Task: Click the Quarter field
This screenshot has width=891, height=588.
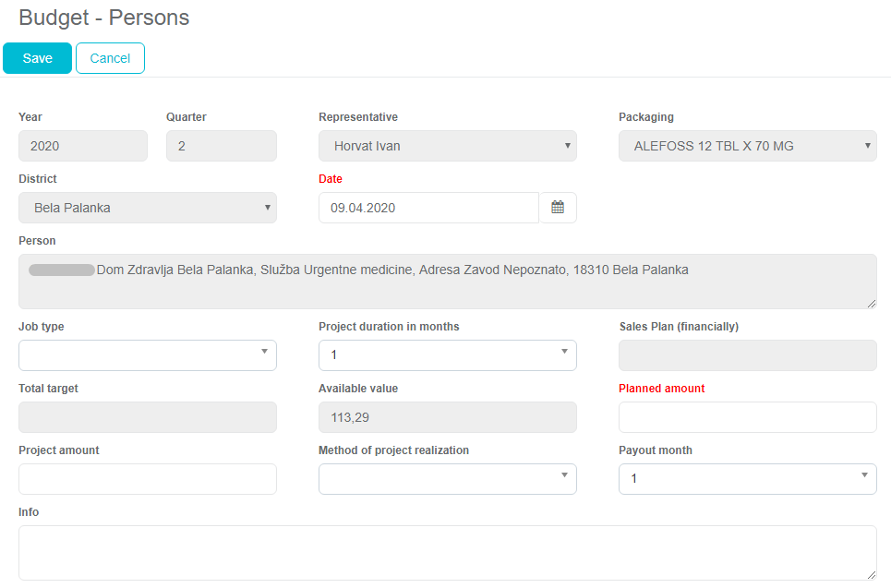Action: (221, 146)
